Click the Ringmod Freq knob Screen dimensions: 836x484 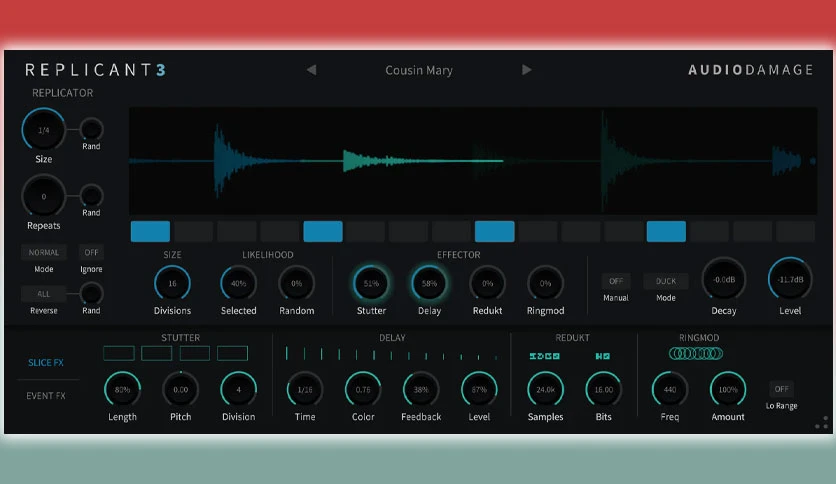[x=670, y=390]
